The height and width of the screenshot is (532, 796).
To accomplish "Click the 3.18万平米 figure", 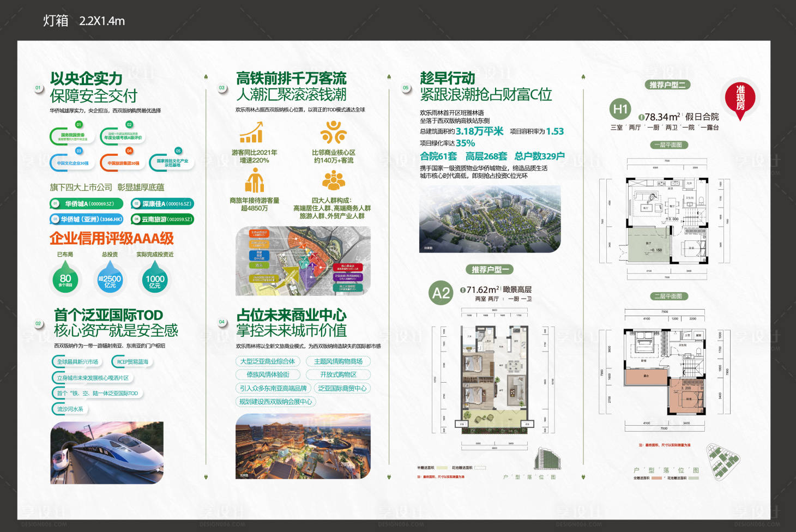I will (479, 131).
